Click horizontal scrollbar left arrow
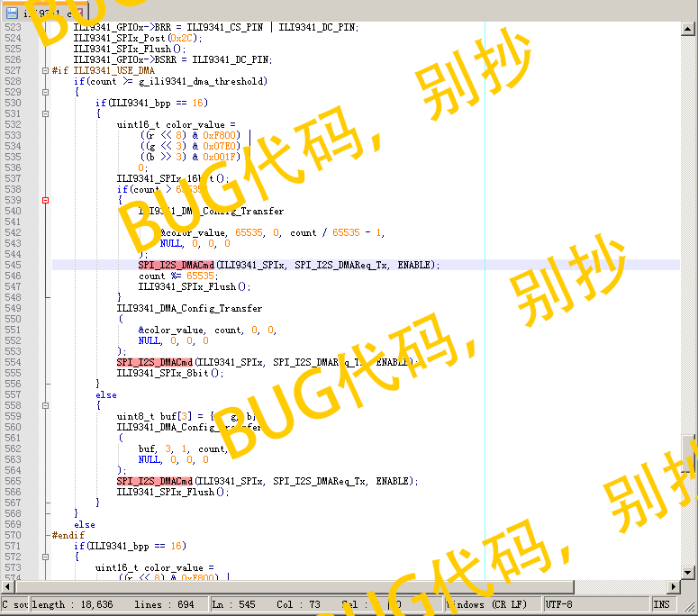Screen dimensions: 698x616 click(6, 586)
